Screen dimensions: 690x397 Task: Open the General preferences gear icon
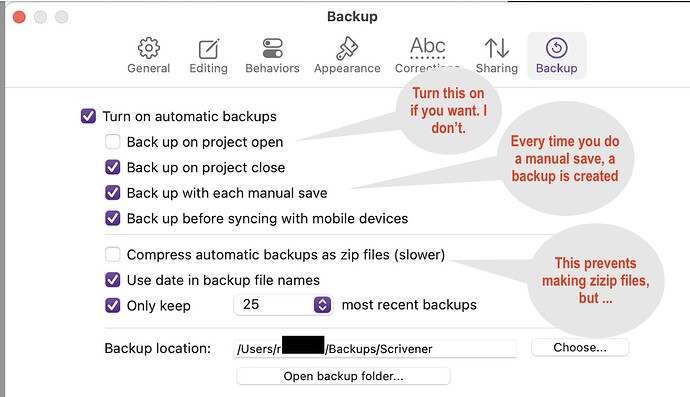[149, 48]
